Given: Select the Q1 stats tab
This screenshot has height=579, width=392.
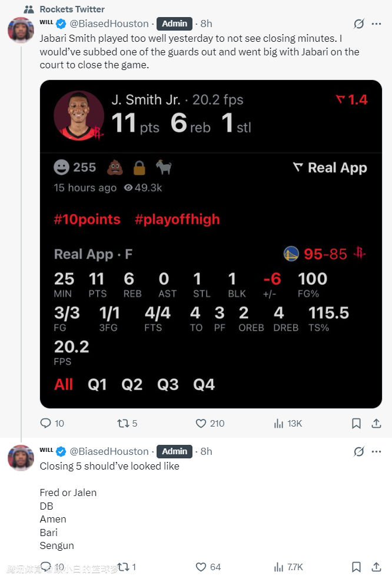Looking at the screenshot, I should click(x=97, y=385).
